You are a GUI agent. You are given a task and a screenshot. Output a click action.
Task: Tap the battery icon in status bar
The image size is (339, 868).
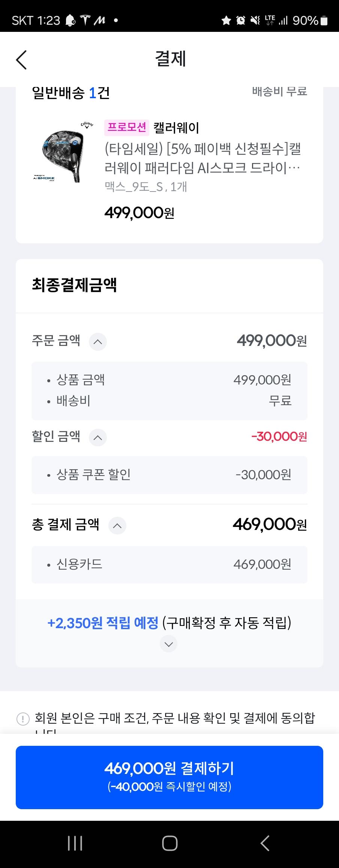click(x=324, y=21)
